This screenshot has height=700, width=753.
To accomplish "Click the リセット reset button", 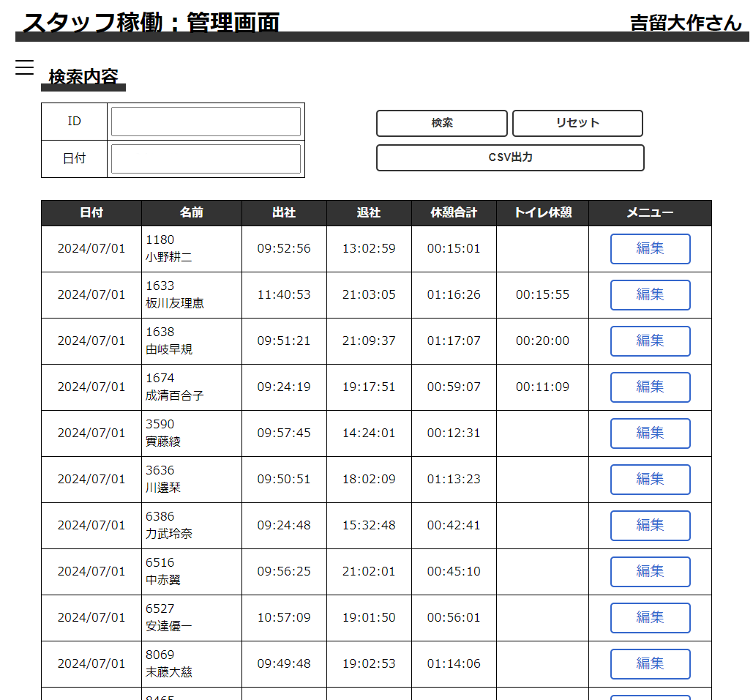I will pyautogui.click(x=577, y=123).
